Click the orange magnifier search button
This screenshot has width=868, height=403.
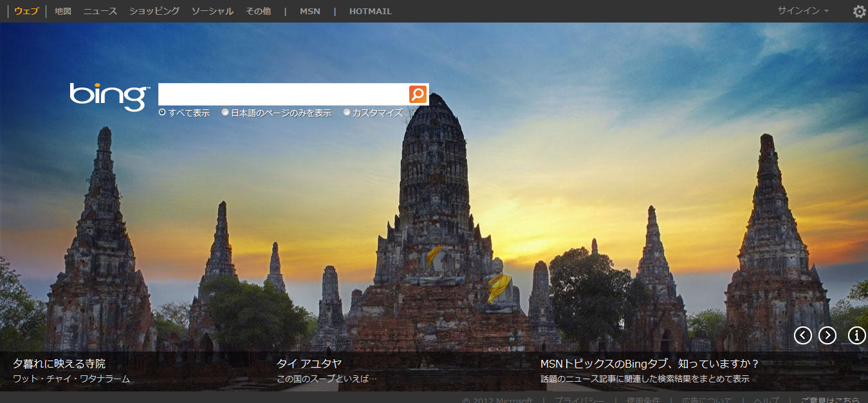pyautogui.click(x=418, y=95)
